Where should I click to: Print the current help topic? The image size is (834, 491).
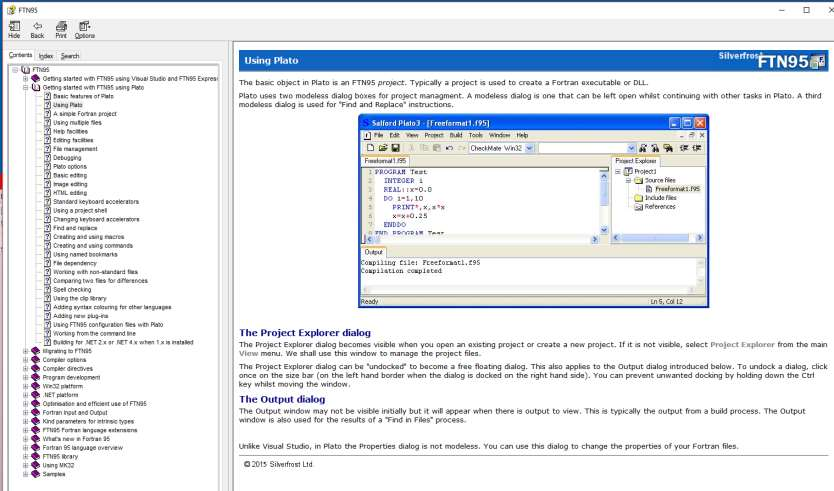click(61, 30)
